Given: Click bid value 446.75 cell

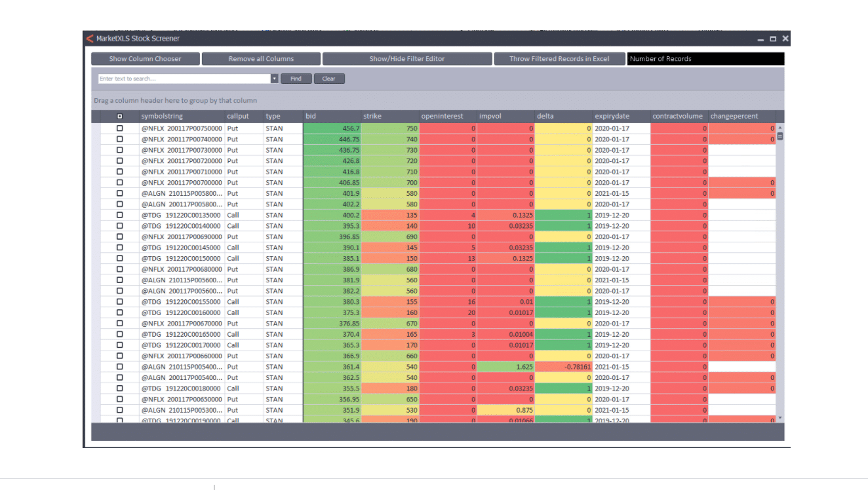Looking at the screenshot, I should [x=332, y=139].
